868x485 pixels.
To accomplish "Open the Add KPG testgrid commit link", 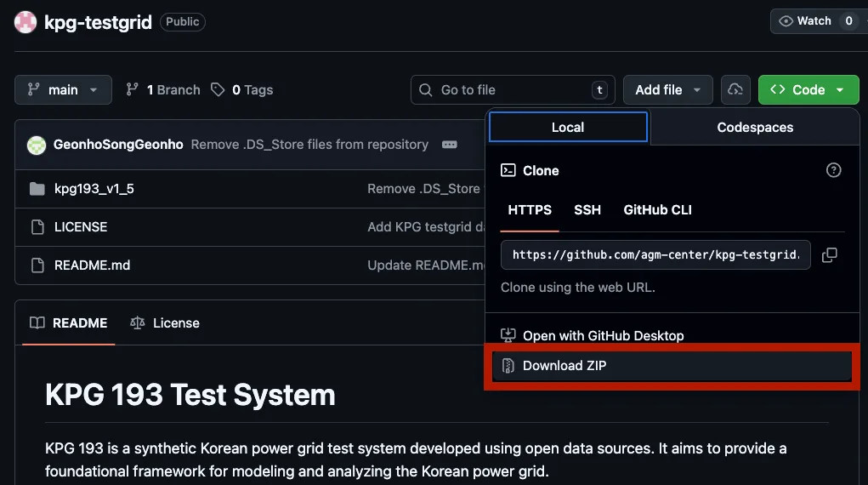I will point(426,226).
